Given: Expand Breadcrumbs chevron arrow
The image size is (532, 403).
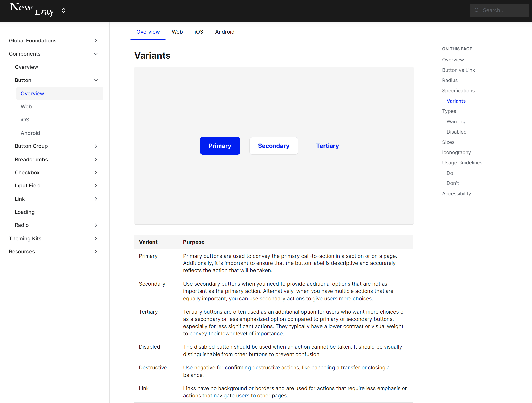Looking at the screenshot, I should (x=96, y=160).
